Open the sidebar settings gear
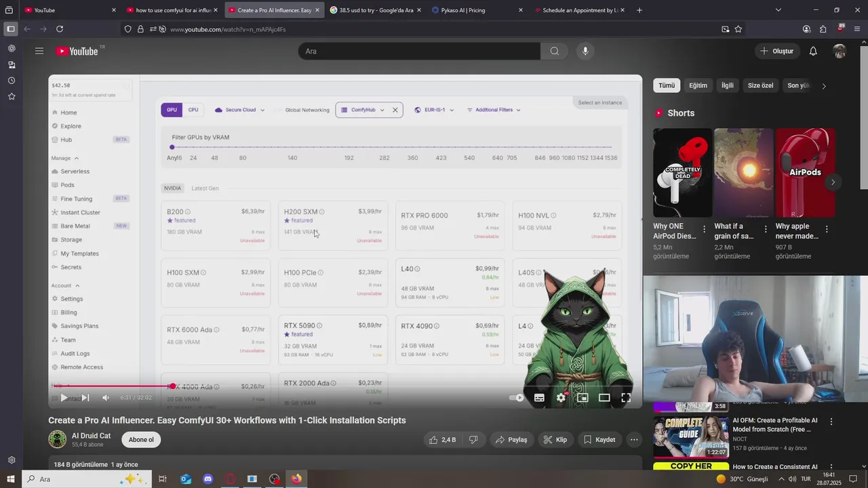 click(x=12, y=460)
